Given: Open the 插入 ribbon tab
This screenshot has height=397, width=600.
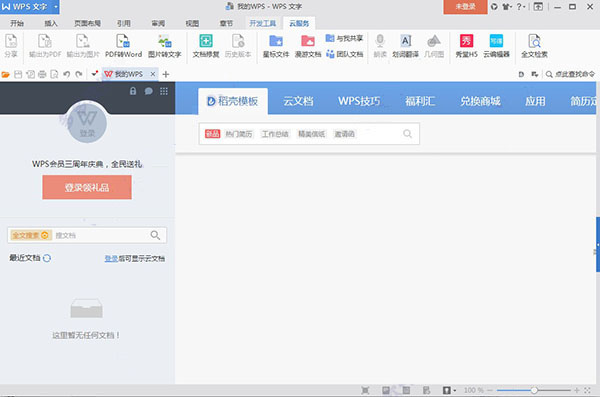Looking at the screenshot, I should pos(51,23).
